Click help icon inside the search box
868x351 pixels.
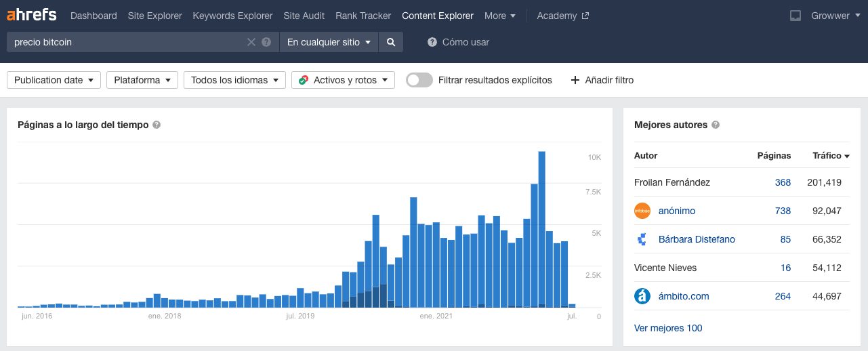point(266,42)
